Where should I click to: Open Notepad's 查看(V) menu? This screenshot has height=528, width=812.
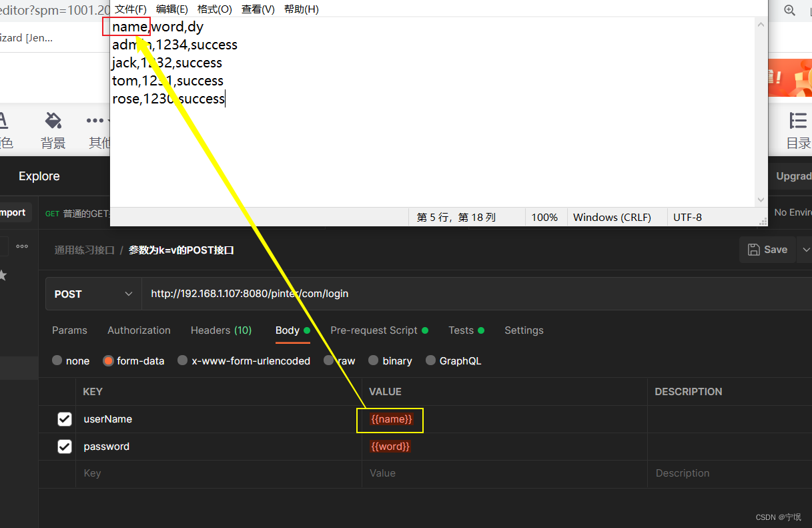[x=258, y=9]
